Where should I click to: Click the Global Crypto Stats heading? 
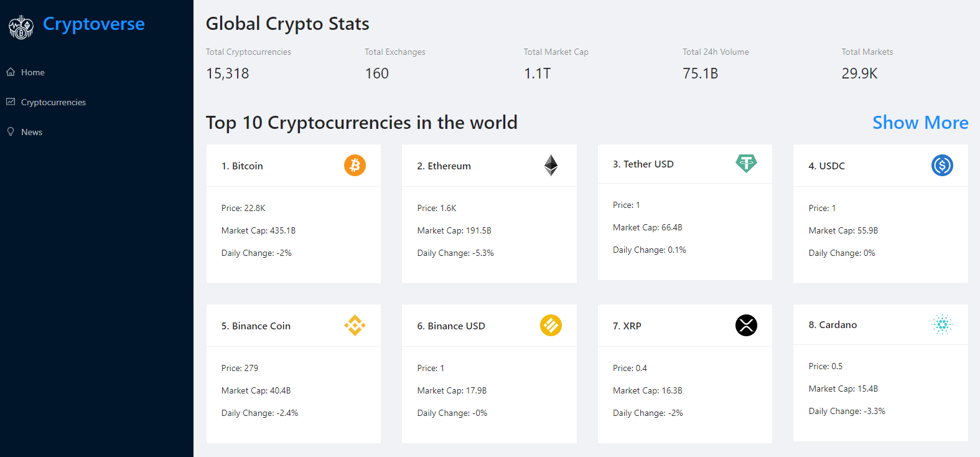click(x=287, y=24)
